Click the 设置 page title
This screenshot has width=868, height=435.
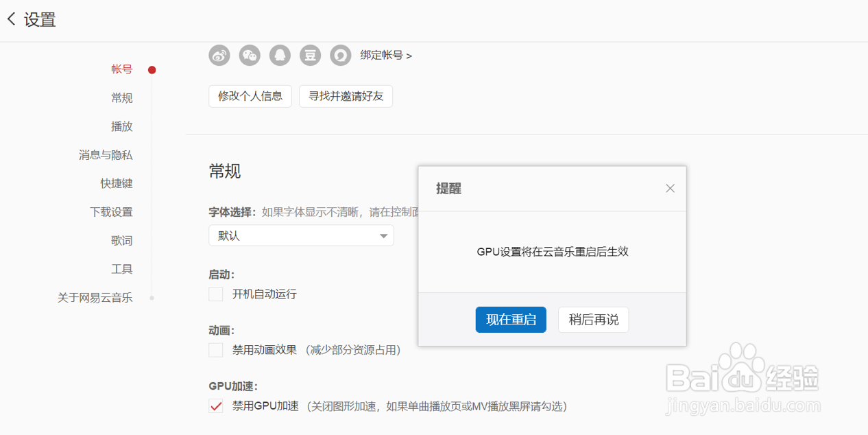coord(40,20)
